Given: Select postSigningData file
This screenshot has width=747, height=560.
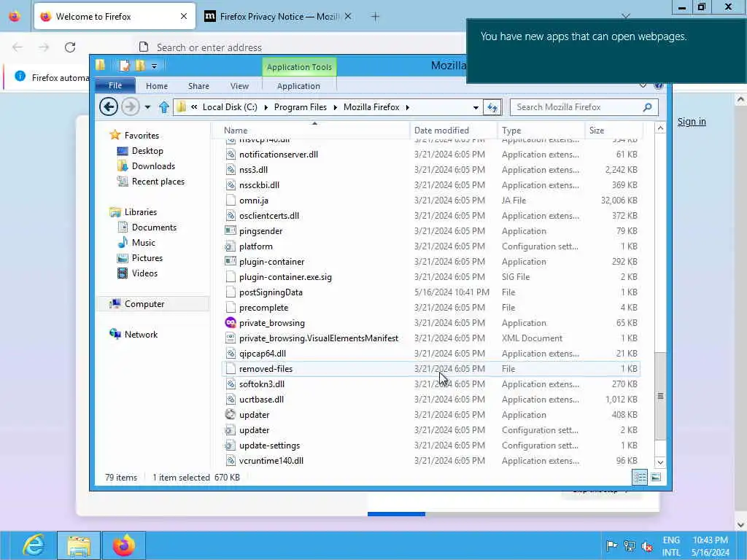Looking at the screenshot, I should pyautogui.click(x=271, y=292).
